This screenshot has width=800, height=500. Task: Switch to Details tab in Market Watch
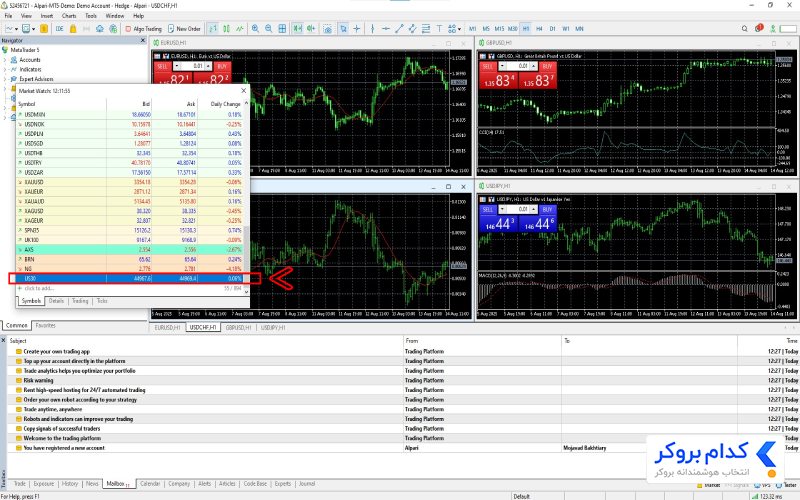tap(56, 301)
